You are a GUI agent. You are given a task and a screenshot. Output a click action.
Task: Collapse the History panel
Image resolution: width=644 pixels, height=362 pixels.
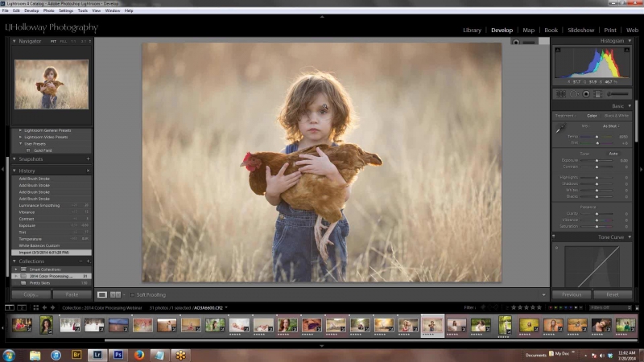14,171
